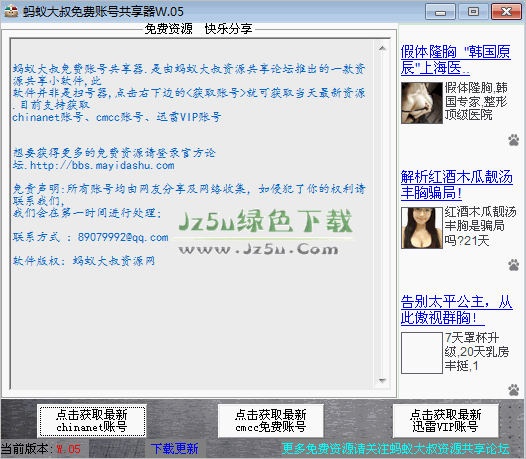Click 点击获取最新cmcc免费账号 button
This screenshot has height=459, width=526.
click(x=271, y=421)
